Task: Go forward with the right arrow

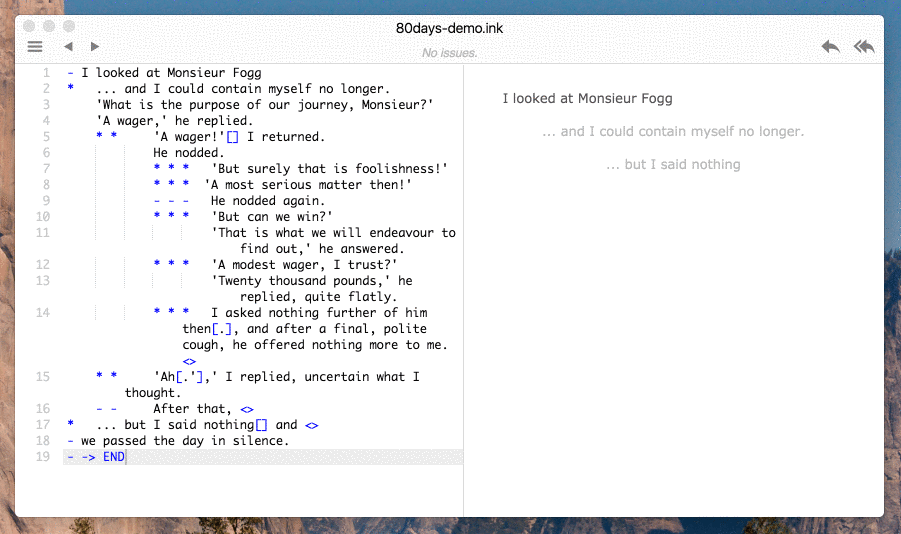Action: (x=95, y=47)
